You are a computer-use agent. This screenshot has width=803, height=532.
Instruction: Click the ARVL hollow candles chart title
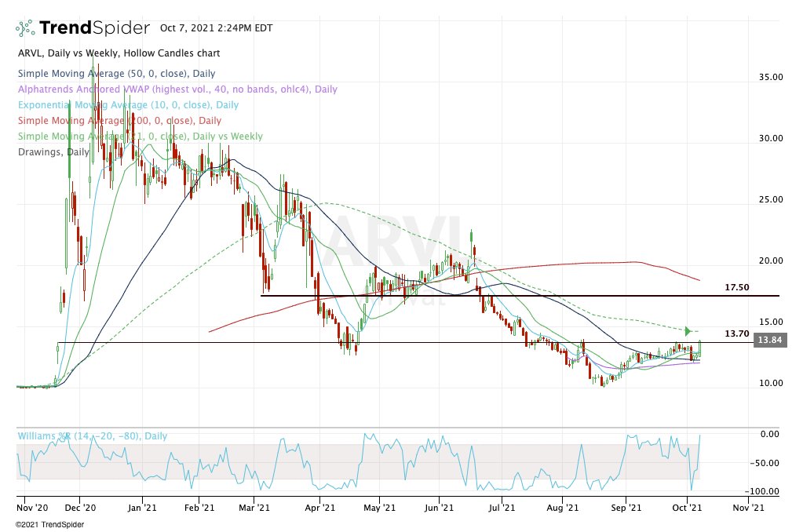point(118,53)
